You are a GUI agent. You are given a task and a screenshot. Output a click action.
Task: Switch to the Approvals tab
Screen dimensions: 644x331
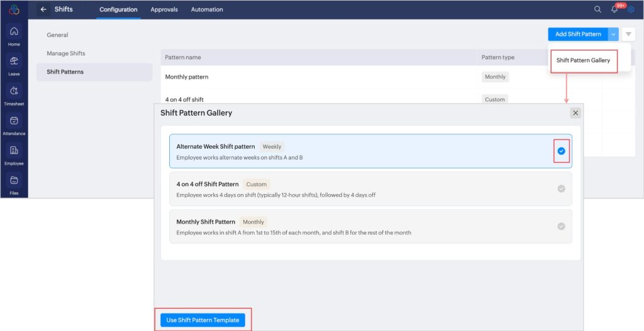point(164,9)
